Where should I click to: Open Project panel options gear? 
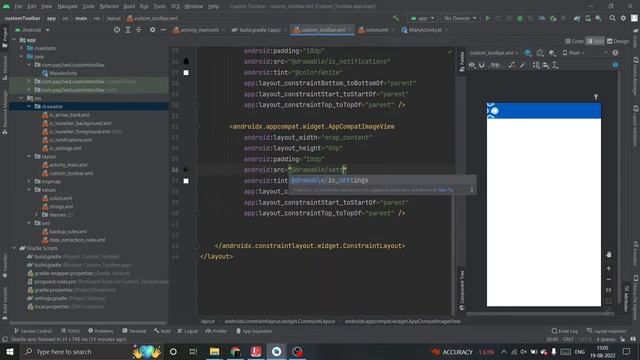pos(152,30)
